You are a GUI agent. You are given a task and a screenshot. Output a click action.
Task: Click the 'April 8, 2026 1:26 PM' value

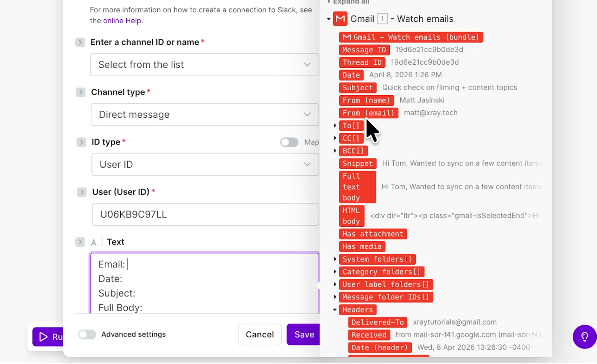pos(405,75)
